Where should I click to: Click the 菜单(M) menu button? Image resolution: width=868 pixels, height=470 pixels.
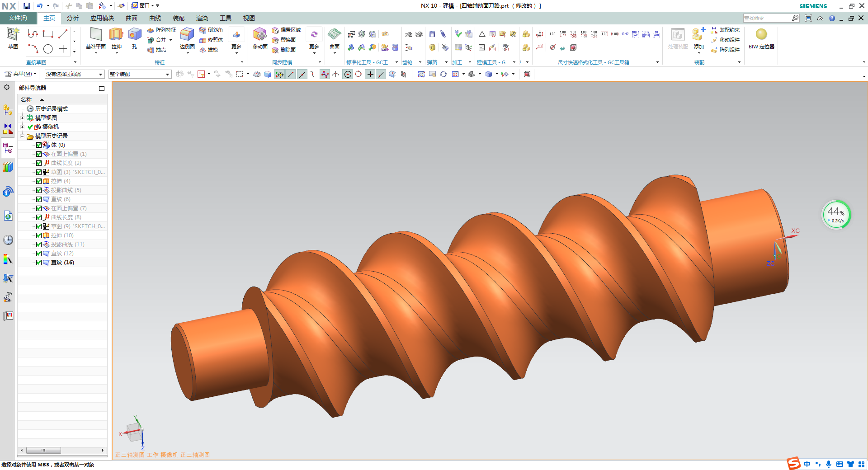coord(20,74)
